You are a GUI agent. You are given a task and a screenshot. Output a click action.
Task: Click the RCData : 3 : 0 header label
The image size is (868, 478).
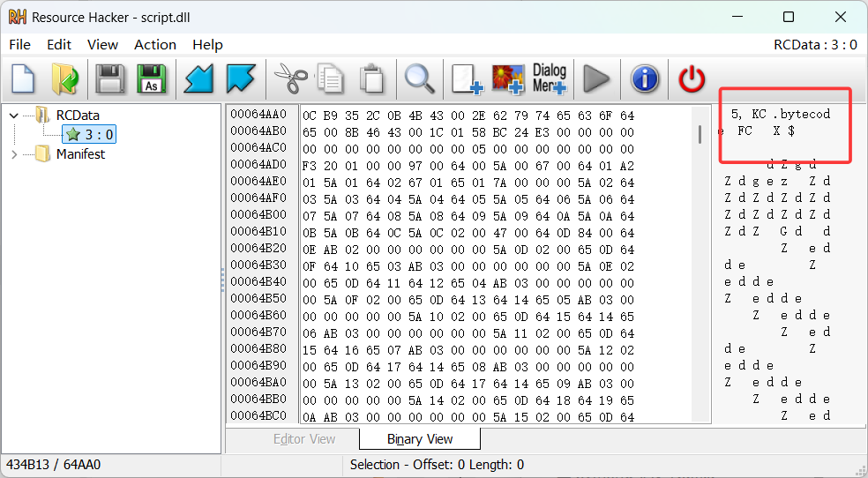[815, 45]
